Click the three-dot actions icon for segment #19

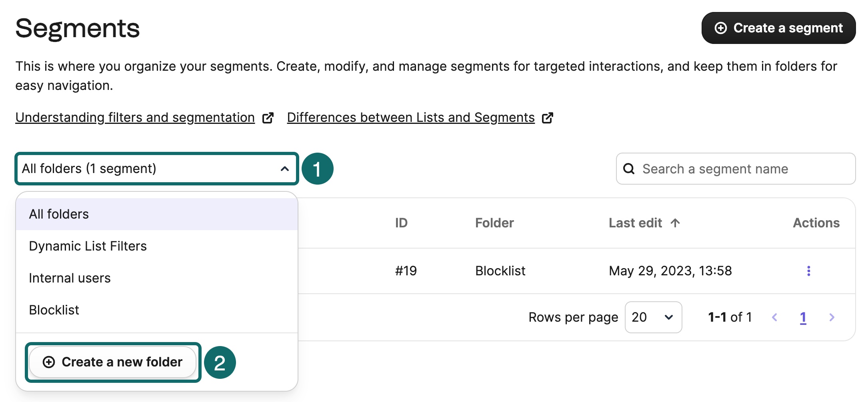coord(808,271)
